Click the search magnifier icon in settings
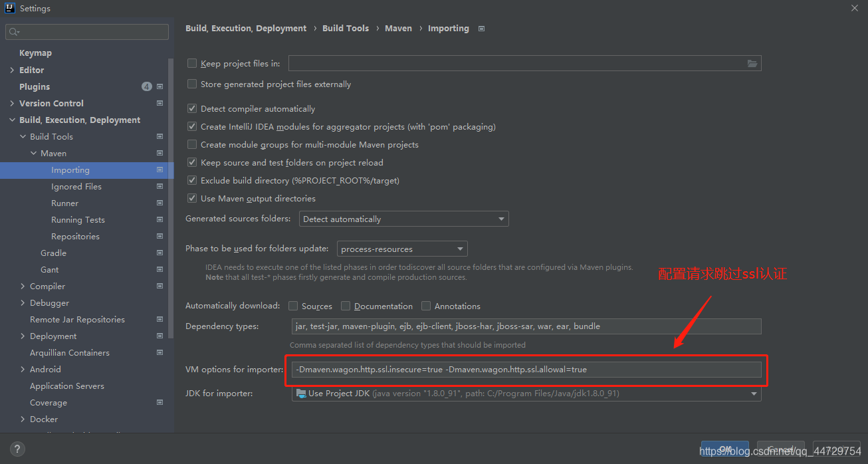The width and height of the screenshot is (868, 464). click(x=14, y=32)
